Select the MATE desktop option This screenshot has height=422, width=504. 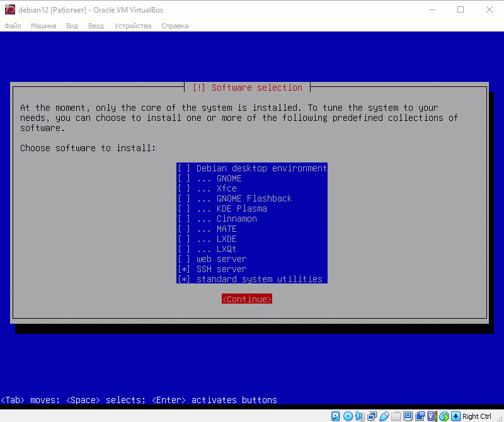[252, 229]
